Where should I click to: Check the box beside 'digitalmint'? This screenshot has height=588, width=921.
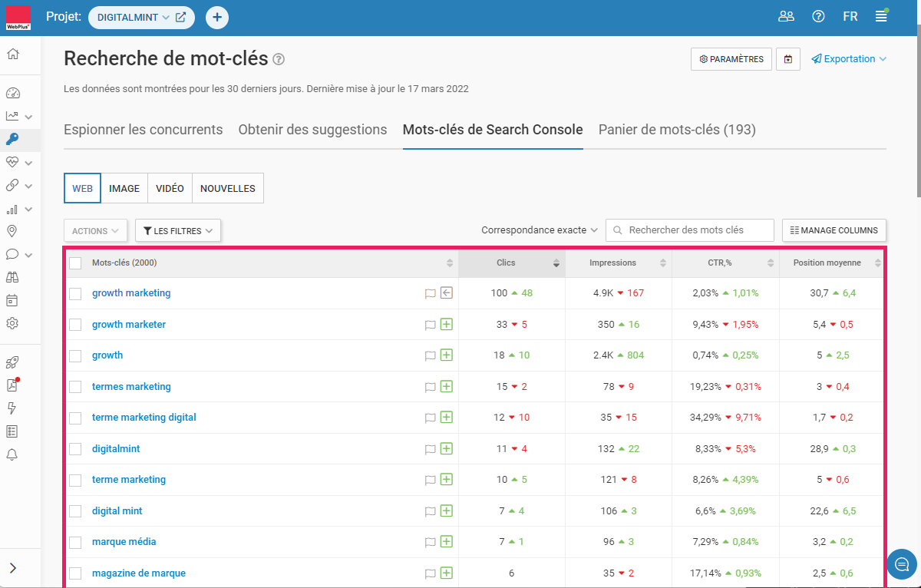75,449
